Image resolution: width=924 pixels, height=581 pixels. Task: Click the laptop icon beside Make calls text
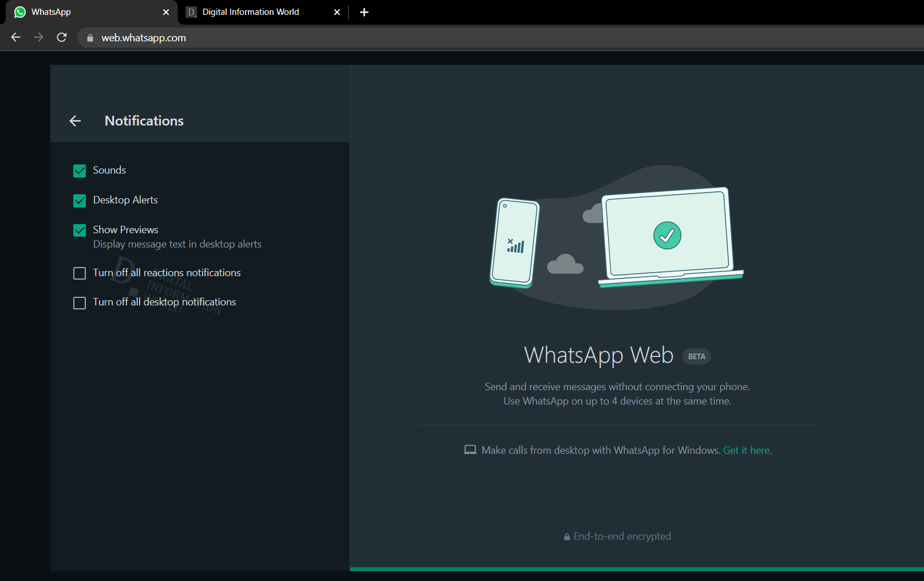click(470, 450)
